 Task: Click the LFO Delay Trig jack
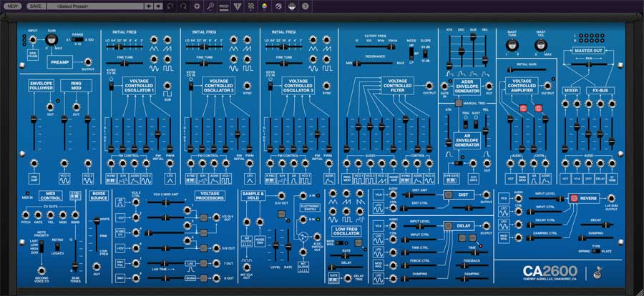(348, 278)
